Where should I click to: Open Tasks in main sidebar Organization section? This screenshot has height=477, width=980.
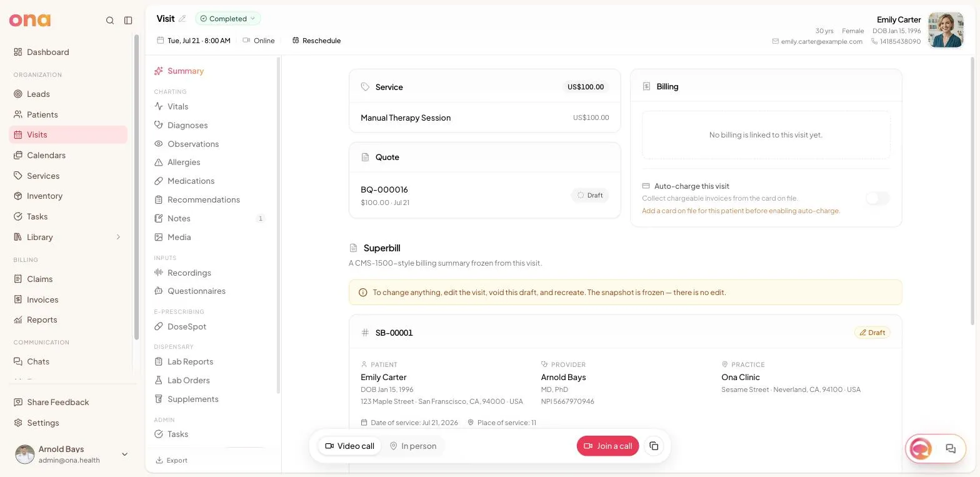68,216
